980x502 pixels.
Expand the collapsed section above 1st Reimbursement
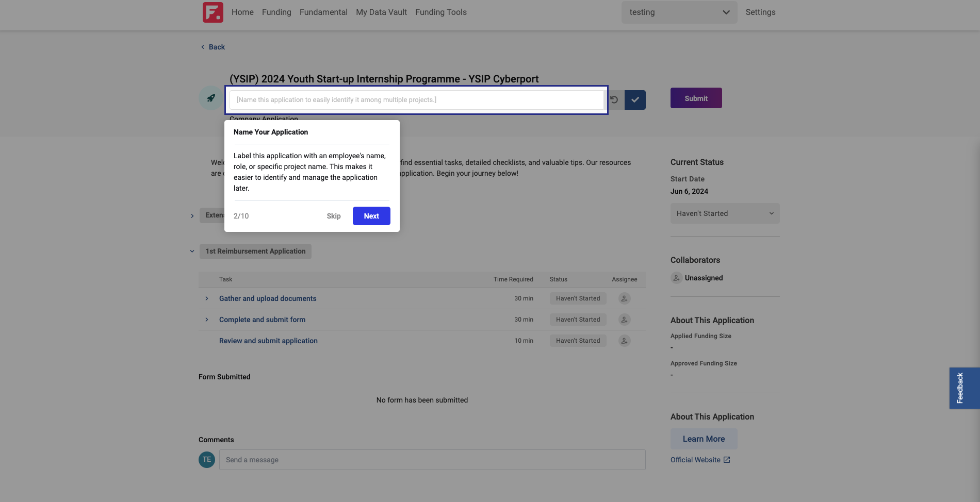click(192, 216)
